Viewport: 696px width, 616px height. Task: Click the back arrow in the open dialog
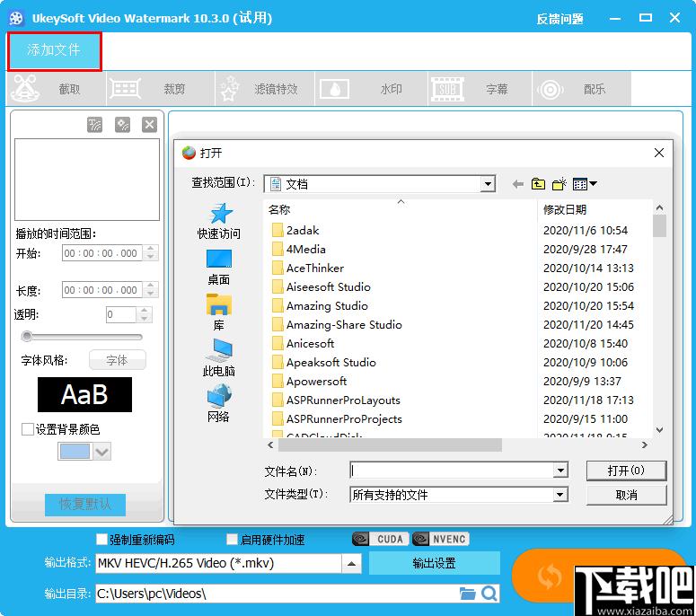[x=517, y=184]
